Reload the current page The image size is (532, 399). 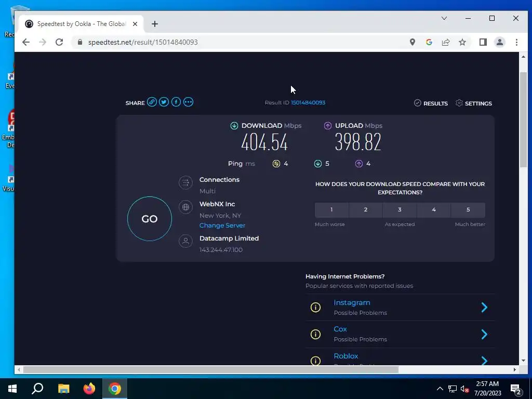pyautogui.click(x=59, y=42)
